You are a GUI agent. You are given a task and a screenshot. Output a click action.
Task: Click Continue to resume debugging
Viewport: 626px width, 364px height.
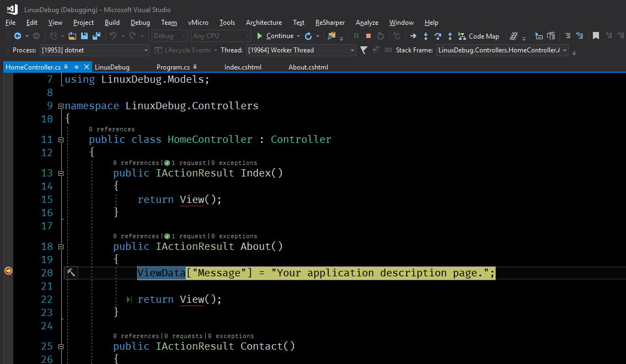[x=275, y=36]
